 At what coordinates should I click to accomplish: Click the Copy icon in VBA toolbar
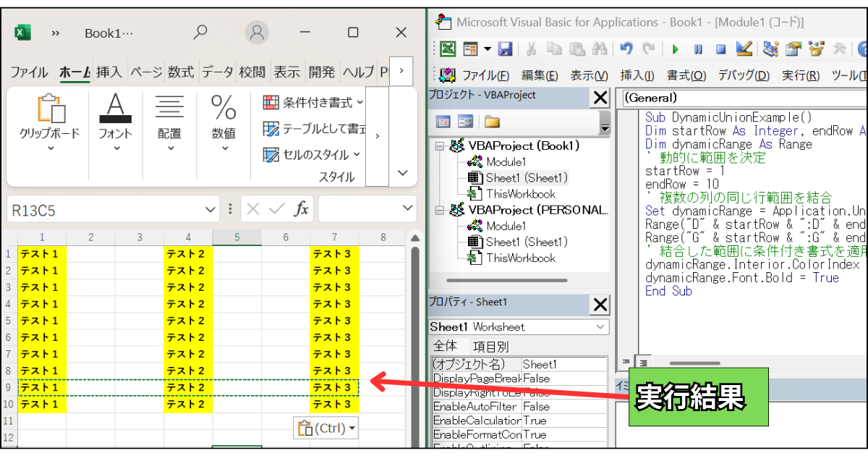coord(554,49)
